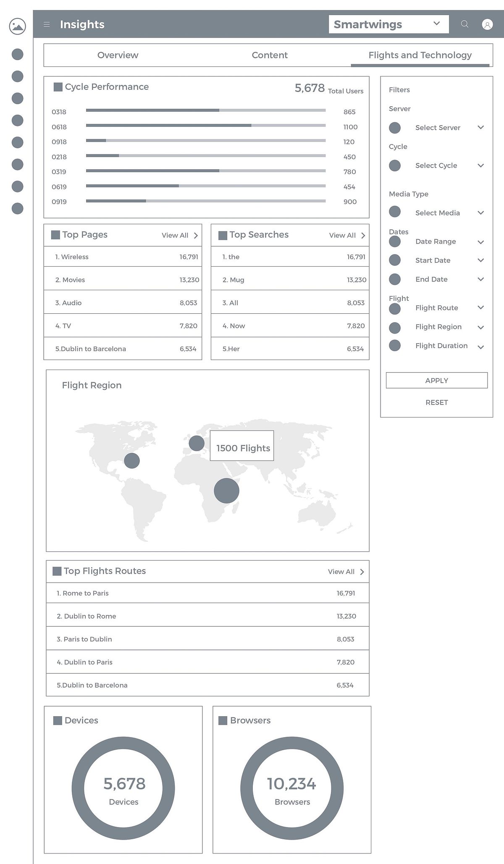Click the square icon beside Browsers title
This screenshot has width=504, height=864.
pyautogui.click(x=223, y=720)
